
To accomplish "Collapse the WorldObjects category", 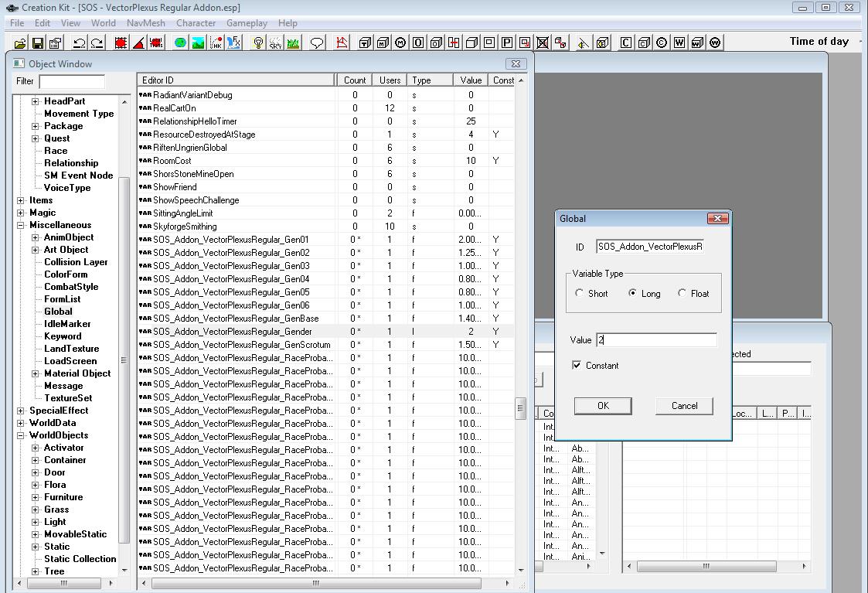I will point(20,435).
